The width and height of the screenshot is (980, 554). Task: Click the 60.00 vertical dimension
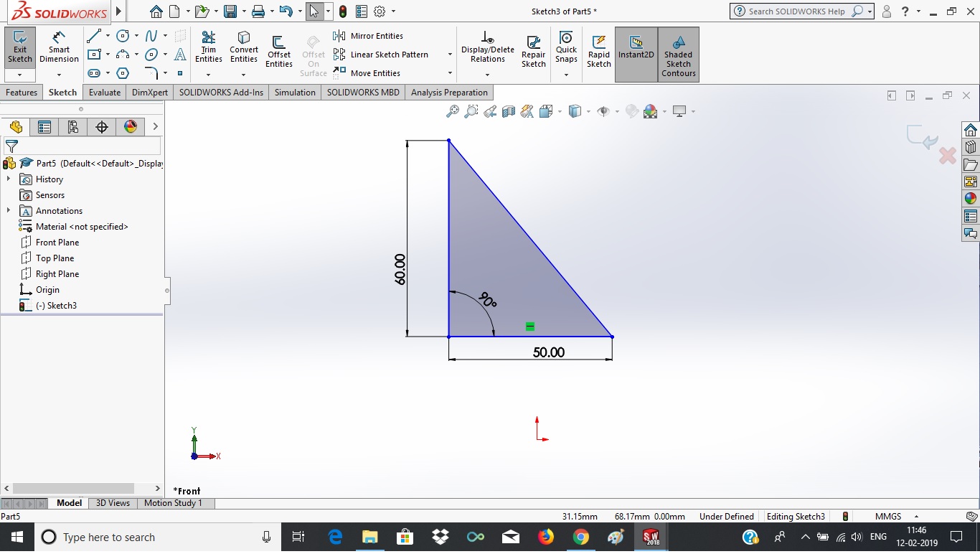click(x=400, y=269)
